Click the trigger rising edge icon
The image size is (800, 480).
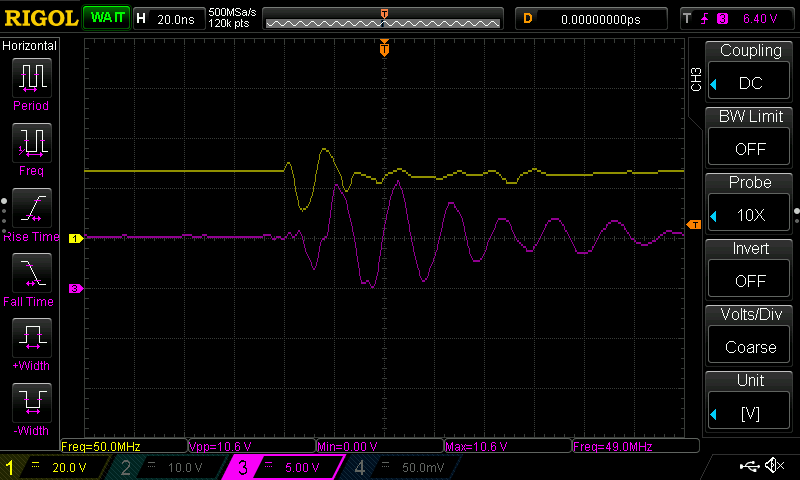705,19
